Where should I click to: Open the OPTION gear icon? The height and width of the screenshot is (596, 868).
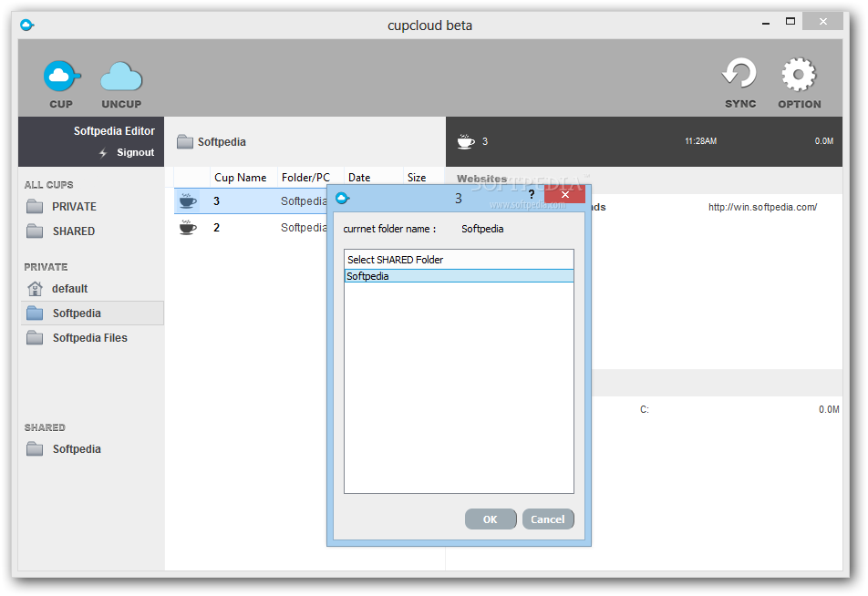(799, 74)
